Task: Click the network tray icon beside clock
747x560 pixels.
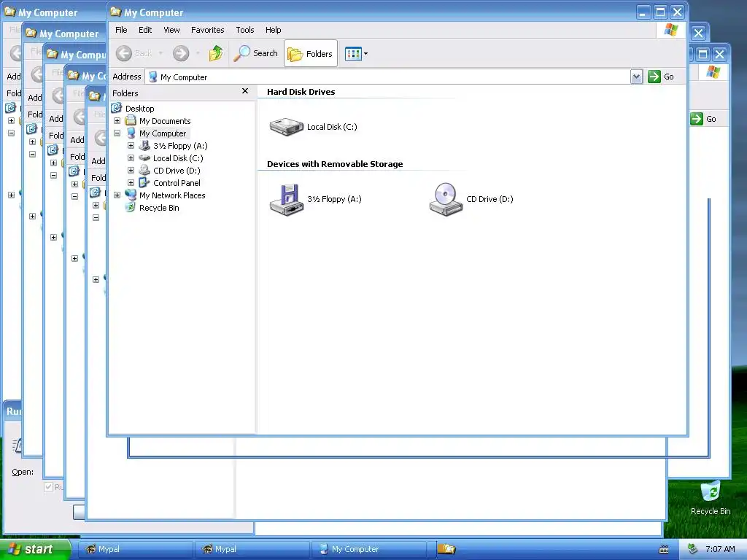Action: point(693,549)
